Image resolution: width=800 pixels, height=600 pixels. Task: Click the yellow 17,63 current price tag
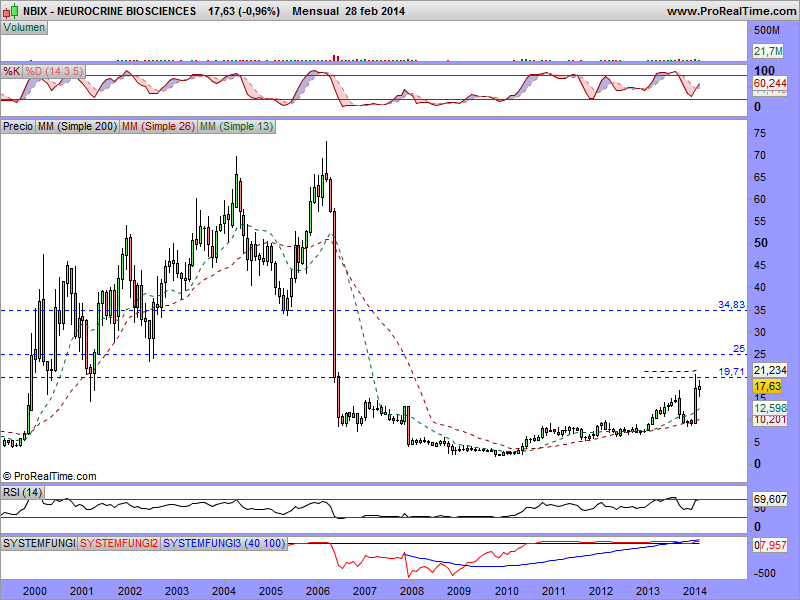pos(767,386)
